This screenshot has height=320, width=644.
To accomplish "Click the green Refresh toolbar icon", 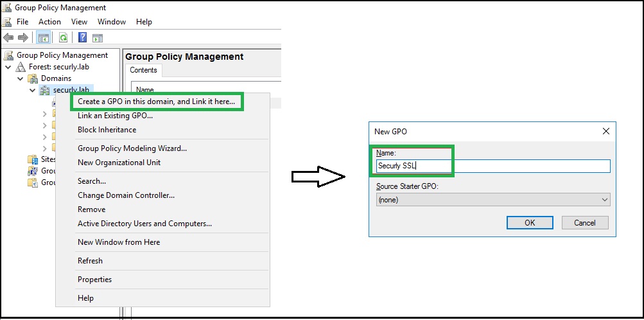I will (x=64, y=38).
